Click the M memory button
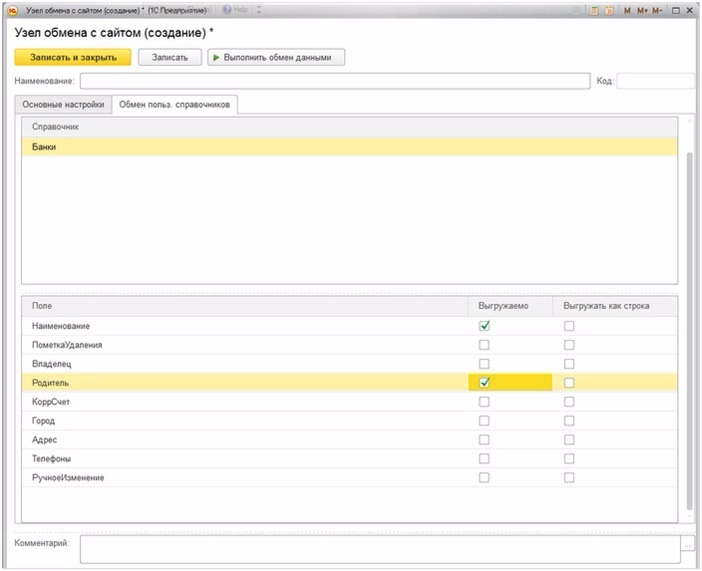702x571 pixels. [627, 9]
